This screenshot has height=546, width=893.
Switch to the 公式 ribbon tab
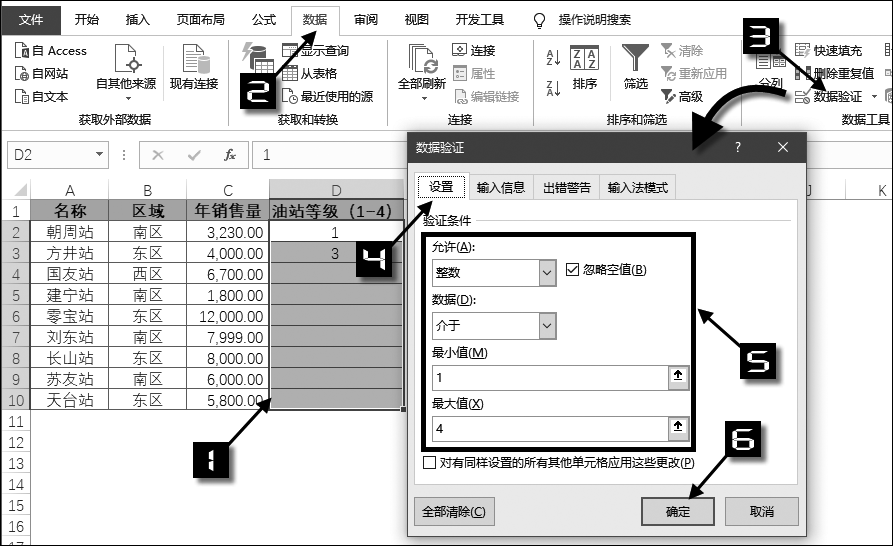tap(264, 20)
